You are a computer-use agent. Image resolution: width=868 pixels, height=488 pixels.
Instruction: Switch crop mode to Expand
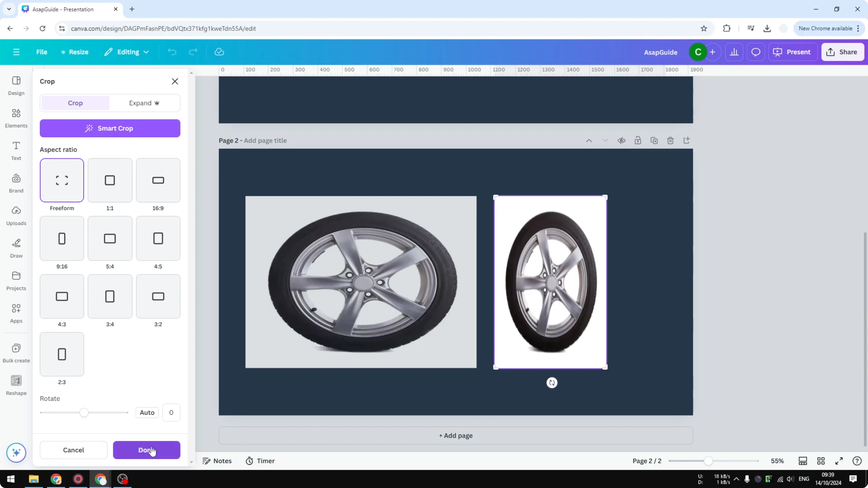(144, 103)
